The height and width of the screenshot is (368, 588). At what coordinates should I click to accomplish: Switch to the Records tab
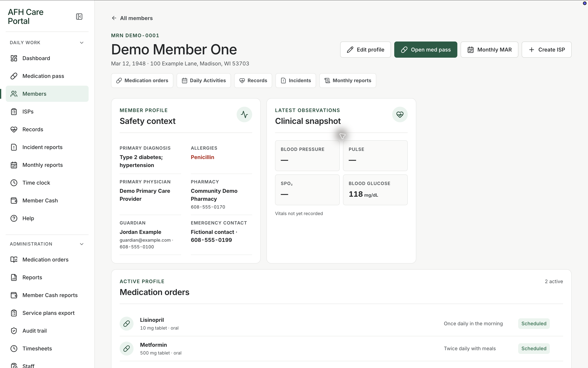tap(253, 81)
